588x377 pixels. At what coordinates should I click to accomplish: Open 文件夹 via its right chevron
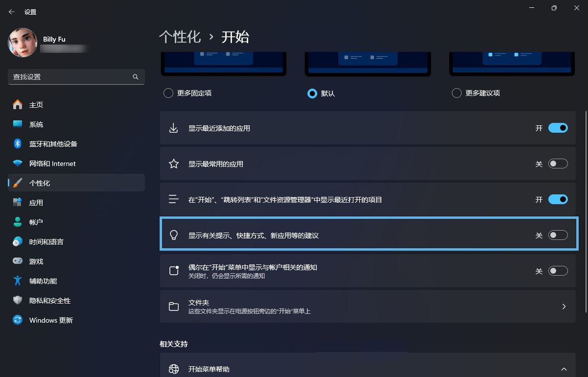point(564,306)
